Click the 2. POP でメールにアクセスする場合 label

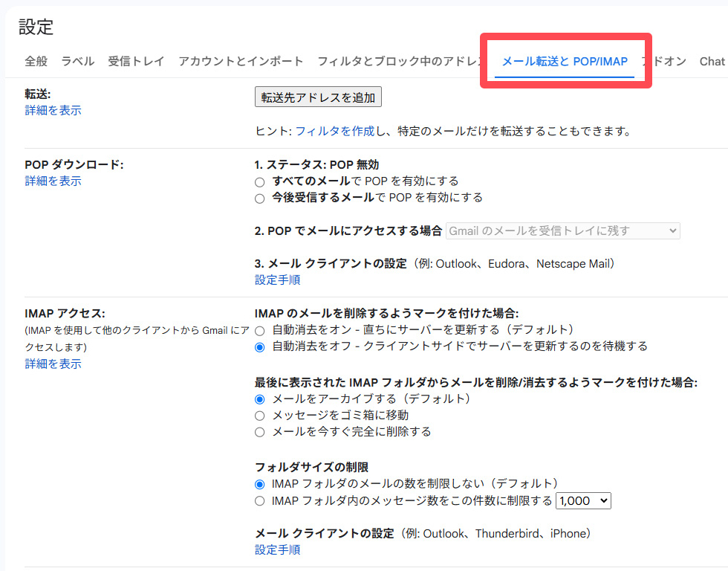348,231
